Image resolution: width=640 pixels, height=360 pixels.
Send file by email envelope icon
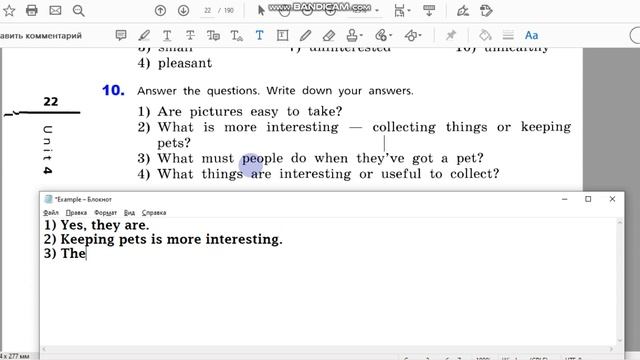point(55,11)
